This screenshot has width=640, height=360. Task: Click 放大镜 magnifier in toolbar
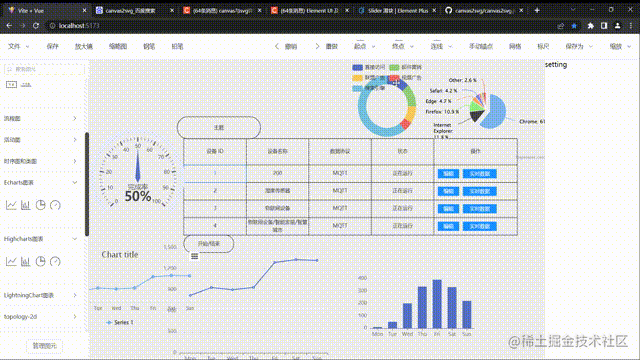(84, 46)
